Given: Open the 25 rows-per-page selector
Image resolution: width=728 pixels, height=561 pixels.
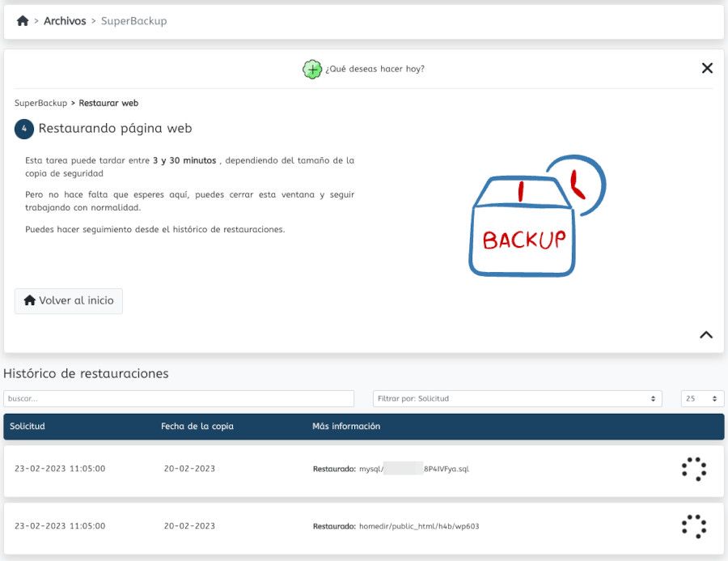Looking at the screenshot, I should [702, 399].
